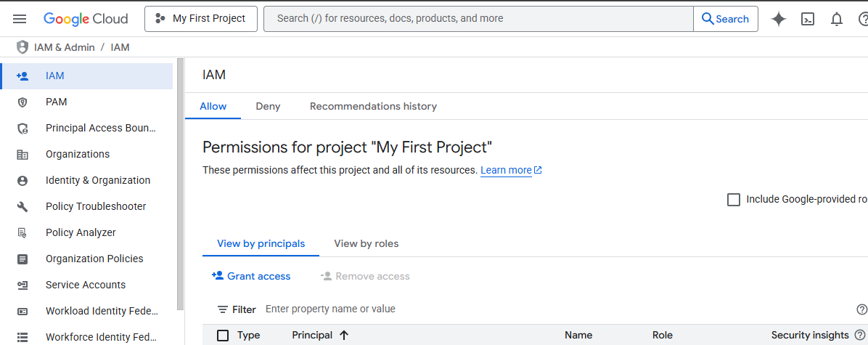This screenshot has width=868, height=345.
Task: Check the select-all principals table checkbox
Action: coord(223,336)
